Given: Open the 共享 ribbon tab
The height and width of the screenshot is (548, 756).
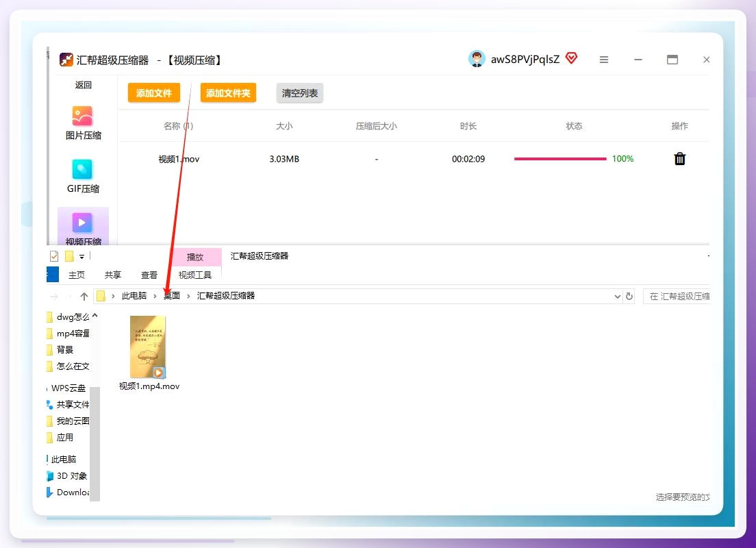Looking at the screenshot, I should (x=112, y=275).
